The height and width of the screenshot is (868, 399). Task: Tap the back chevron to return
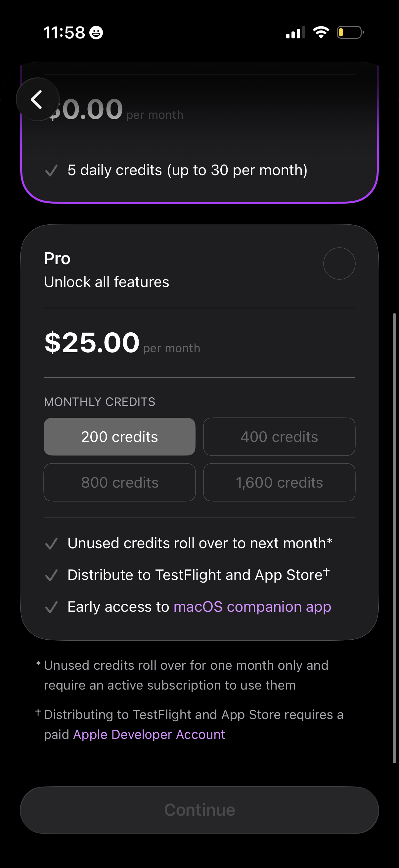(x=38, y=99)
